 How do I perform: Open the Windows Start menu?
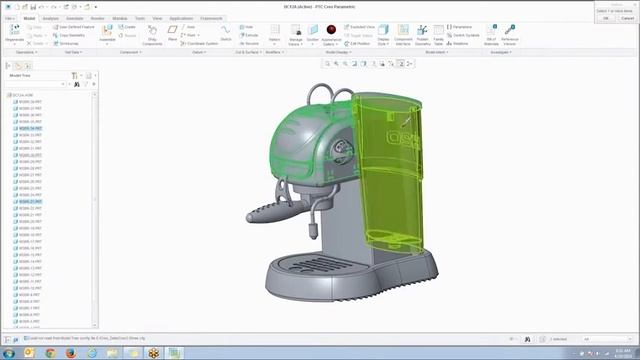[x=9, y=353]
